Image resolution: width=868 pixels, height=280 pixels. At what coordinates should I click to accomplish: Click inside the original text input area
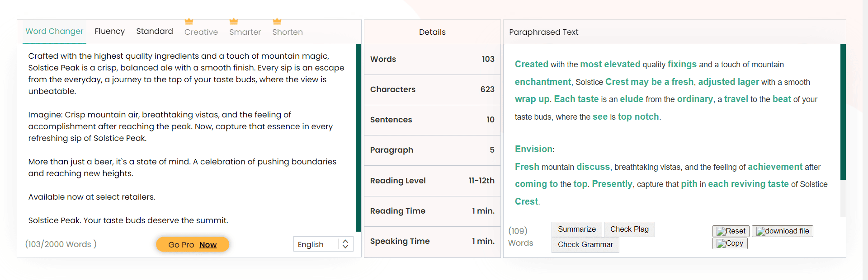point(185,135)
